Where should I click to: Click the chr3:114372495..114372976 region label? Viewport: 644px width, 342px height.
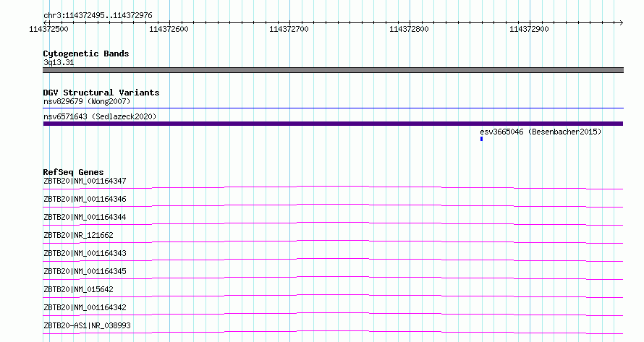click(98, 16)
